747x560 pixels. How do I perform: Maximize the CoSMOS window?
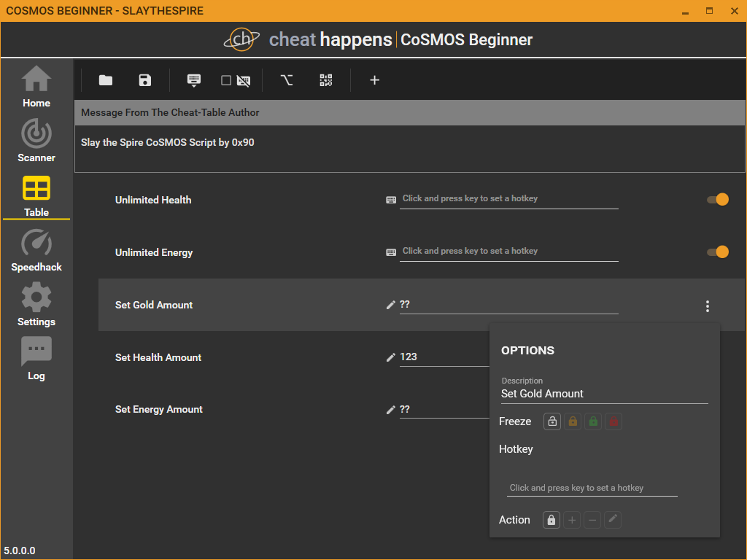pyautogui.click(x=709, y=10)
